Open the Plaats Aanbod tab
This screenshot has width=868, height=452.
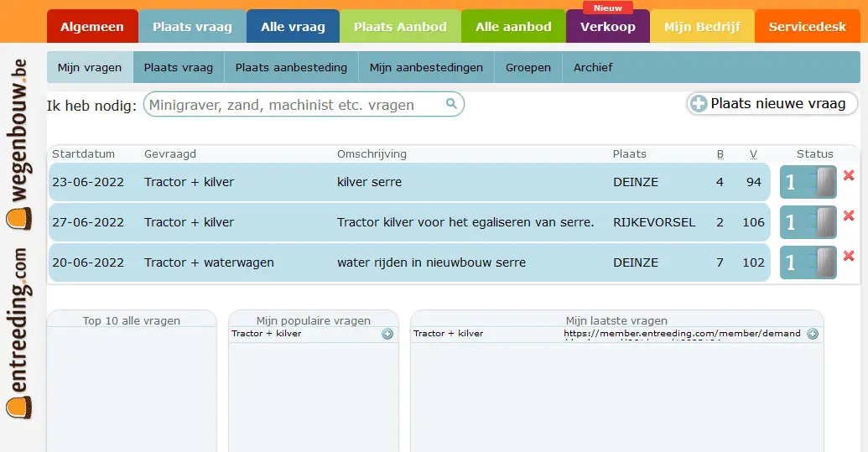(400, 27)
